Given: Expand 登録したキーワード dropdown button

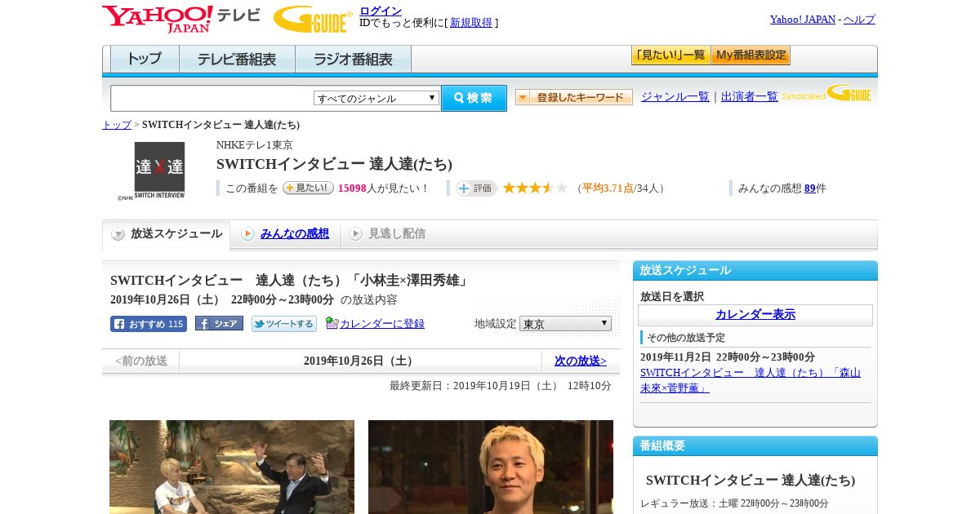Looking at the screenshot, I should (574, 97).
